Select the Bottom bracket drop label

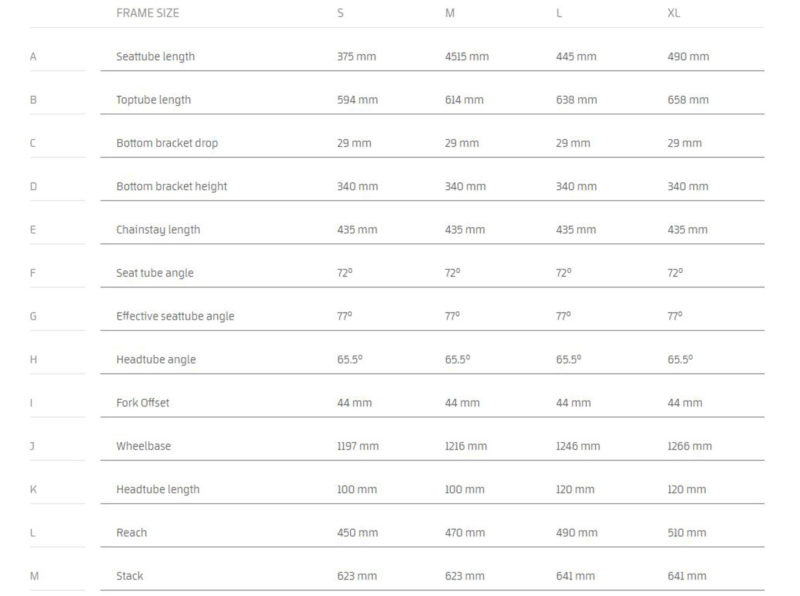(x=166, y=143)
